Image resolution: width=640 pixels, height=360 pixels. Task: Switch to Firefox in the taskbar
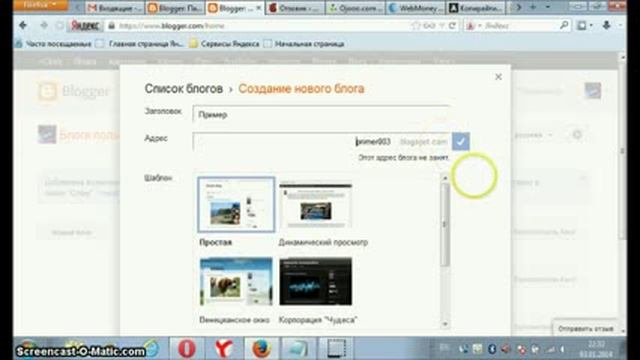point(261,349)
